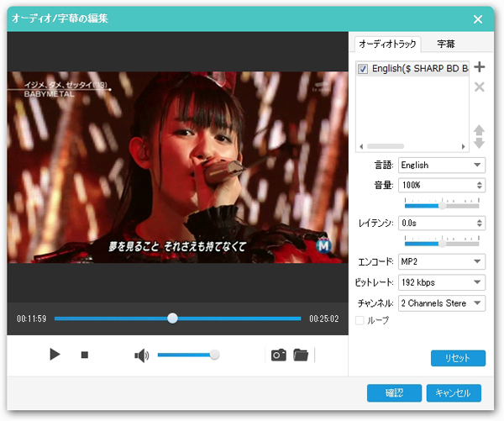Viewport: 504px width, 421px height.
Task: Open the ビットレート 192 kbps dropdown
Action: point(442,282)
